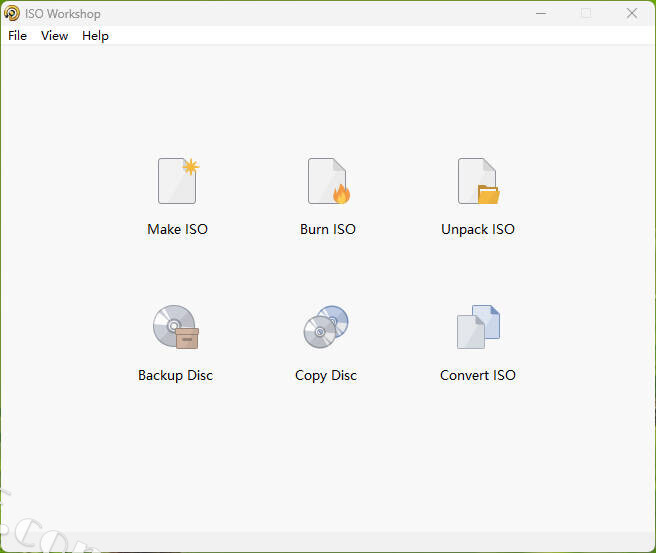Image resolution: width=656 pixels, height=553 pixels.
Task: Choose the Copy Disc icon
Action: point(326,327)
